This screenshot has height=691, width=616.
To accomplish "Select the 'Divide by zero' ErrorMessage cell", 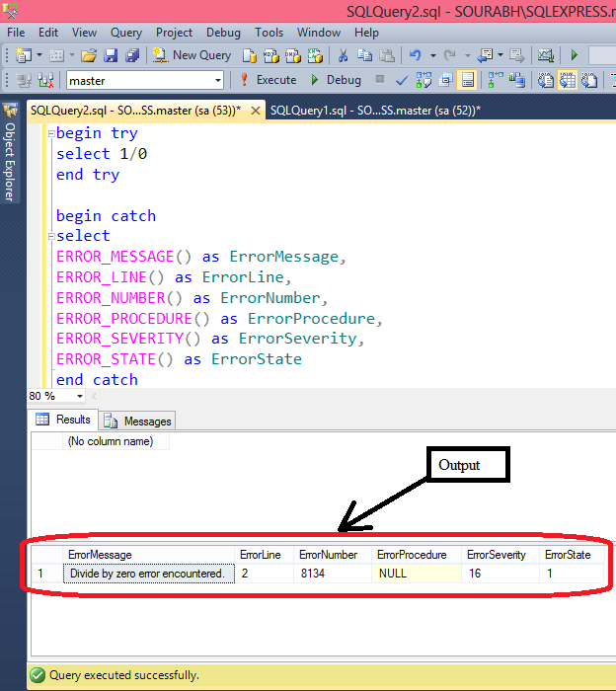I will pos(147,573).
